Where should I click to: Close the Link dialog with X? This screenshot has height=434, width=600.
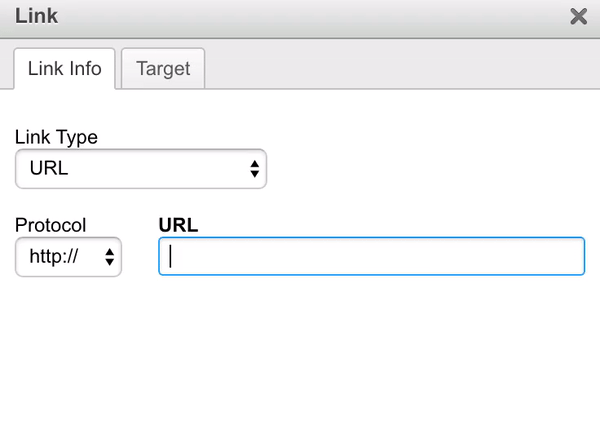tap(577, 16)
